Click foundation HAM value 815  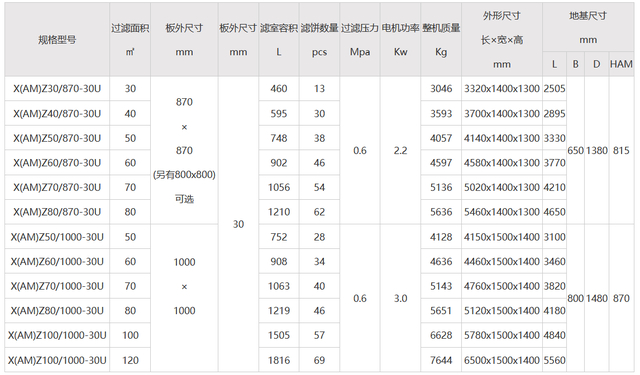click(621, 151)
